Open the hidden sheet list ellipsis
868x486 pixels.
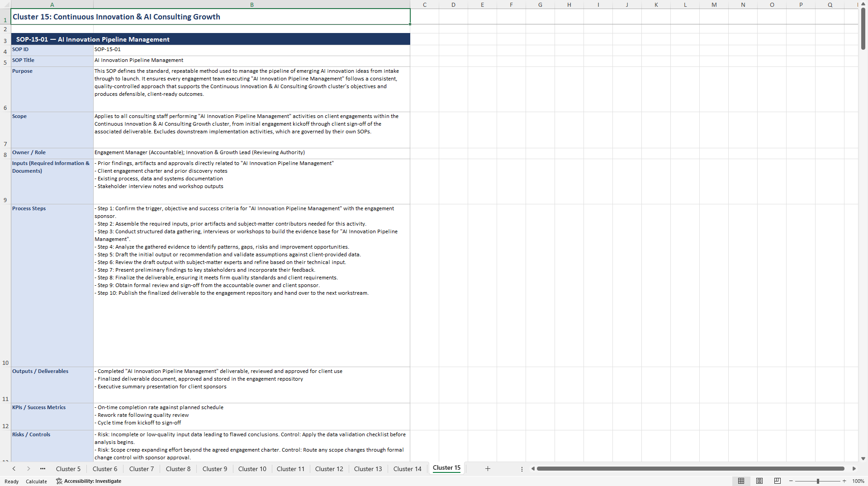[x=43, y=469]
